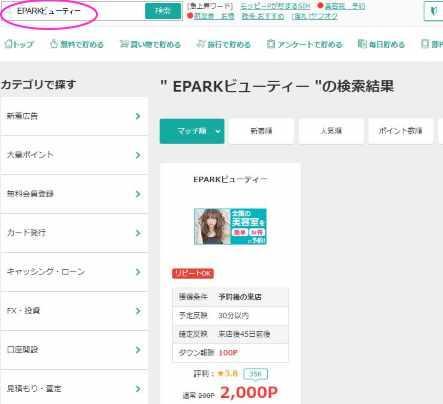The width and height of the screenshot is (443, 404).
Task: Sort results by 人気順
Action: tap(331, 131)
